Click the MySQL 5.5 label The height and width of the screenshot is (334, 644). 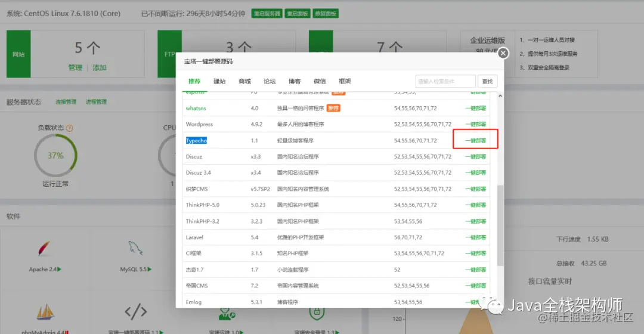coord(135,270)
